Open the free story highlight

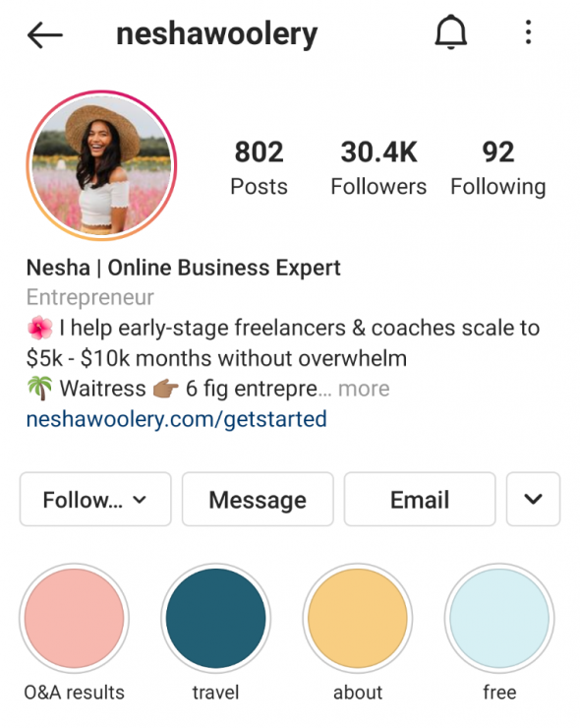click(499, 618)
